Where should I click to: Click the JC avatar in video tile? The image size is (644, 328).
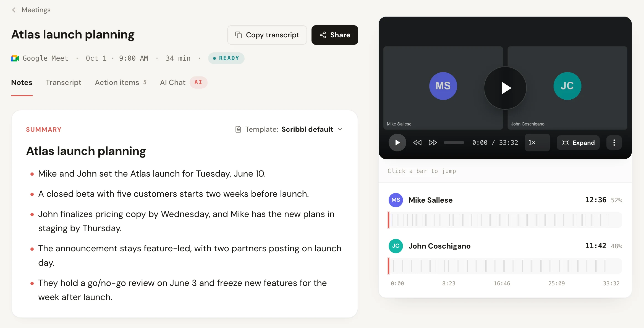(x=567, y=86)
